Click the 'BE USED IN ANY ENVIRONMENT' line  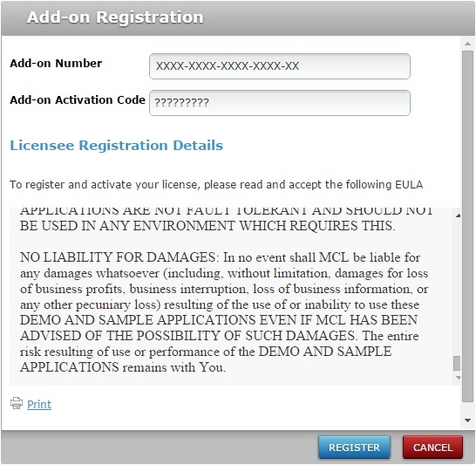pos(207,226)
